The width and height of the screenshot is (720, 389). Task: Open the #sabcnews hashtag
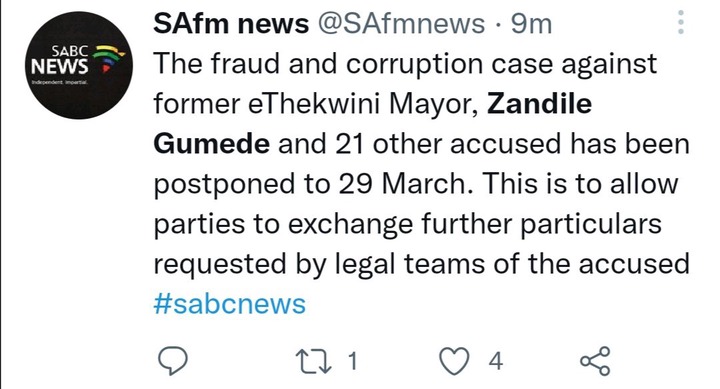coord(230,304)
